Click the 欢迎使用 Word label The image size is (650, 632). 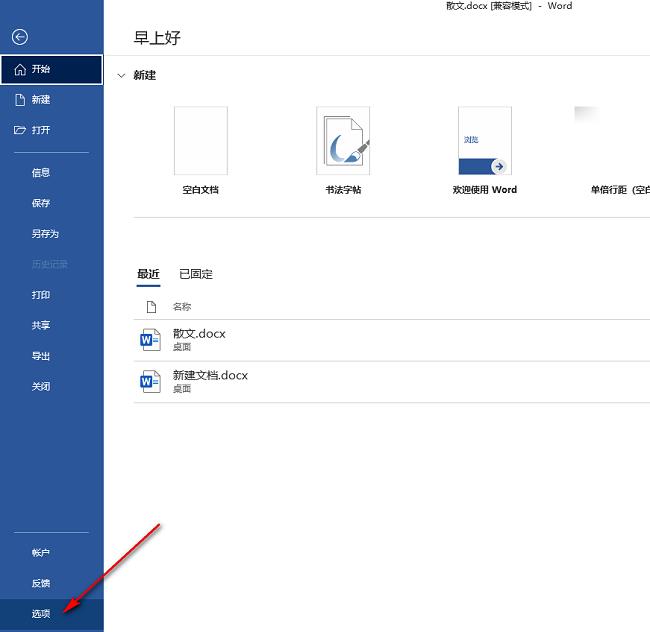[x=485, y=190]
